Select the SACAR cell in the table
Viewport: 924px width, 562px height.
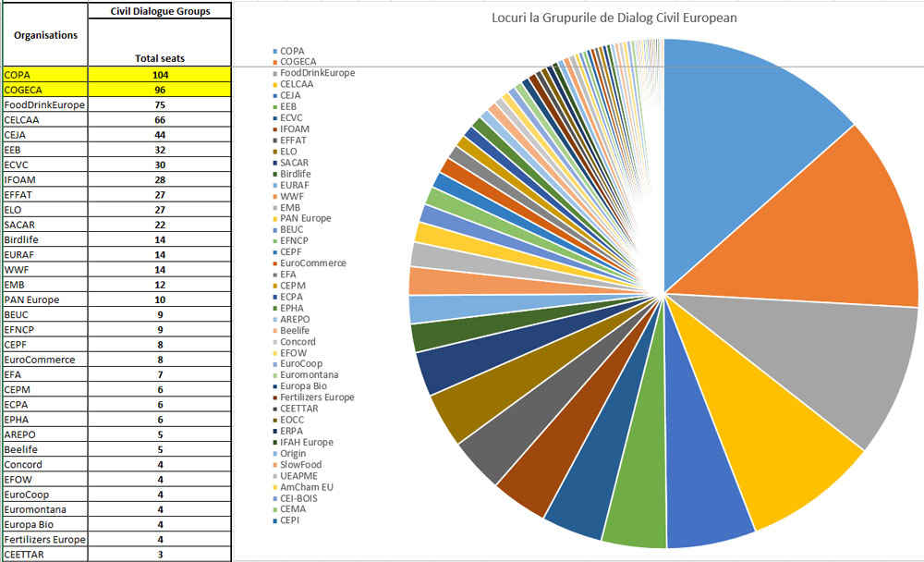click(45, 225)
